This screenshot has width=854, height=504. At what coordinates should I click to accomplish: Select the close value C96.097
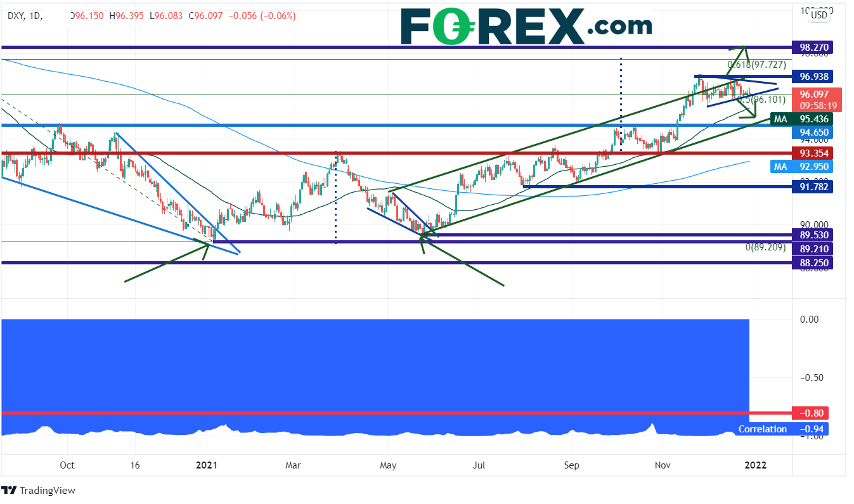pos(207,16)
